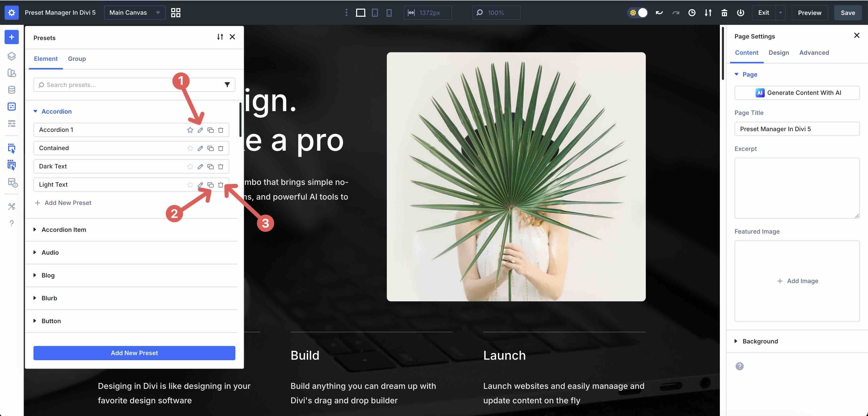Duplicate the Dark Text preset
The image size is (868, 416).
[211, 166]
